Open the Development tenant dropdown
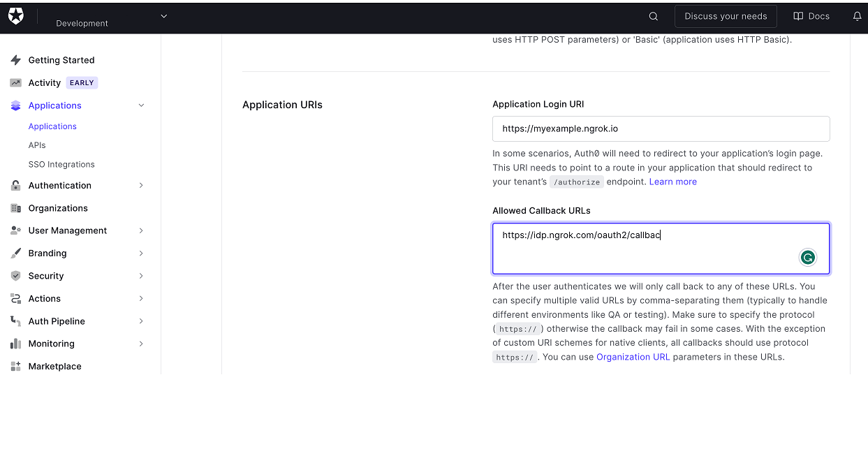The image size is (868, 449). click(163, 15)
